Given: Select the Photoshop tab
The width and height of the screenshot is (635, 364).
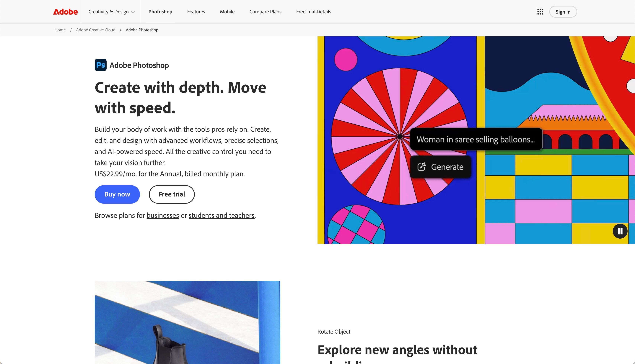Looking at the screenshot, I should click(x=160, y=12).
